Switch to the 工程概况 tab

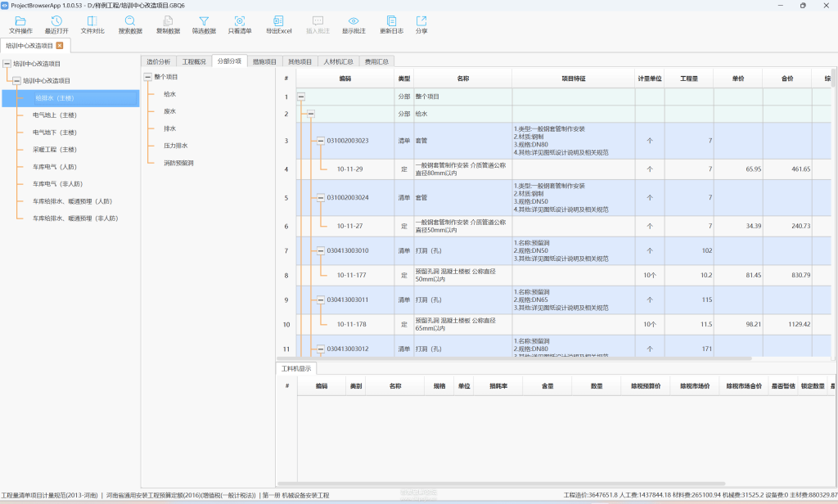194,61
